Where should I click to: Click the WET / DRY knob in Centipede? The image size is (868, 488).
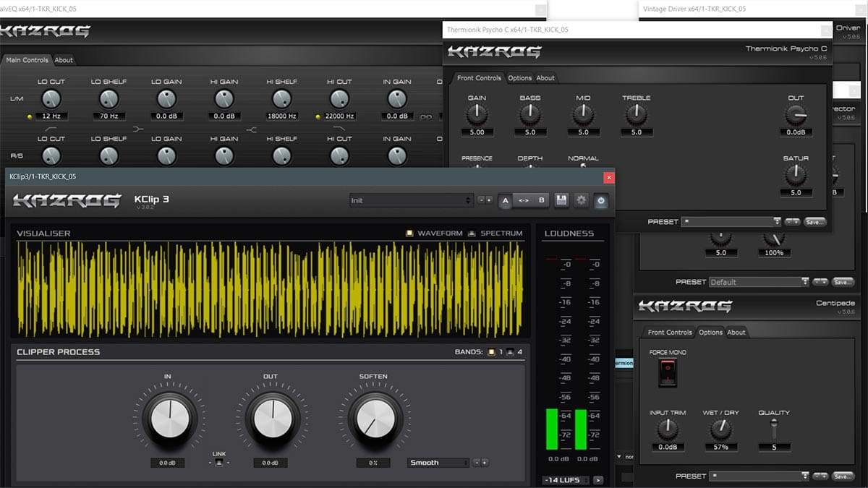tap(721, 430)
